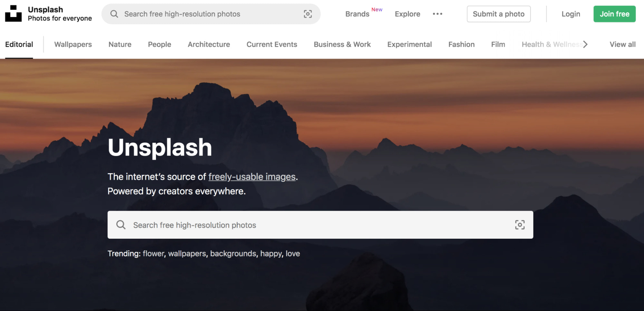Image resolution: width=644 pixels, height=311 pixels.
Task: Select the Nature category
Action: (x=120, y=44)
